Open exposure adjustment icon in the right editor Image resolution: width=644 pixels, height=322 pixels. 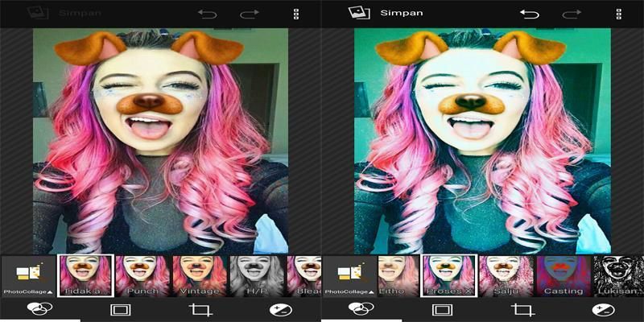tap(601, 310)
